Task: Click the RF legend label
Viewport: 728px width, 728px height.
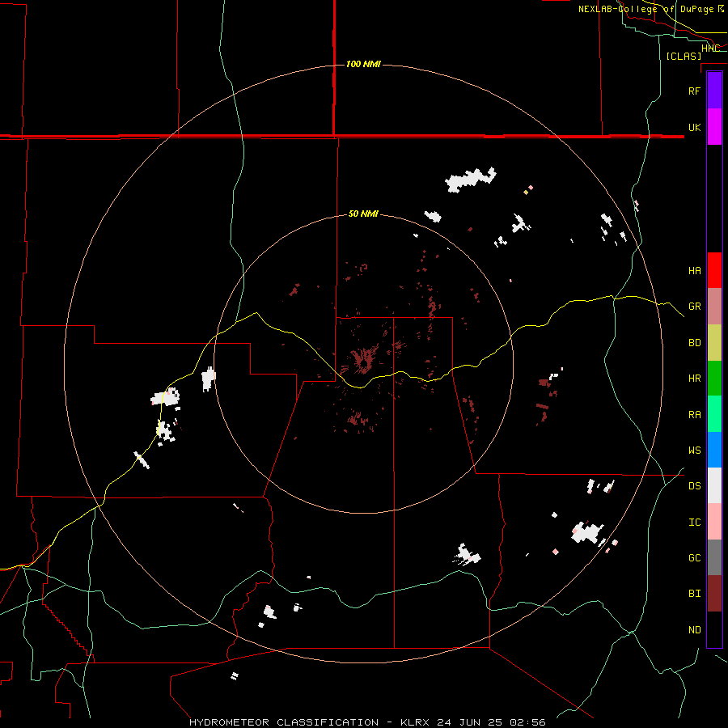Action: click(x=694, y=91)
